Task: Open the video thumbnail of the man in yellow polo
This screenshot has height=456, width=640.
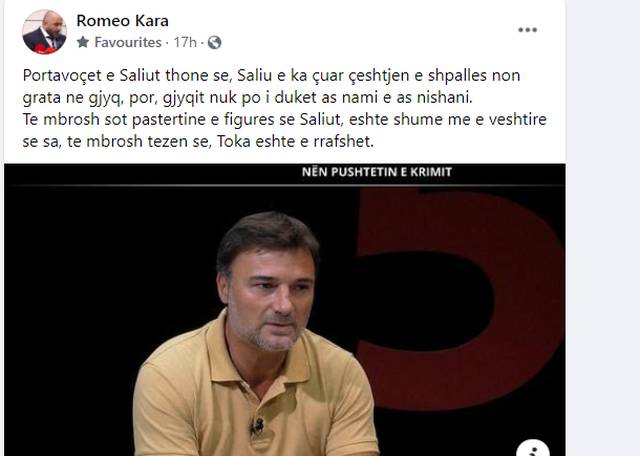Action: pyautogui.click(x=284, y=310)
